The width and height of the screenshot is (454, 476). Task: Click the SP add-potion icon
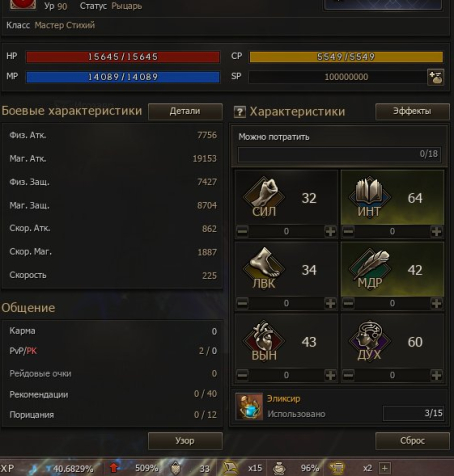(435, 77)
